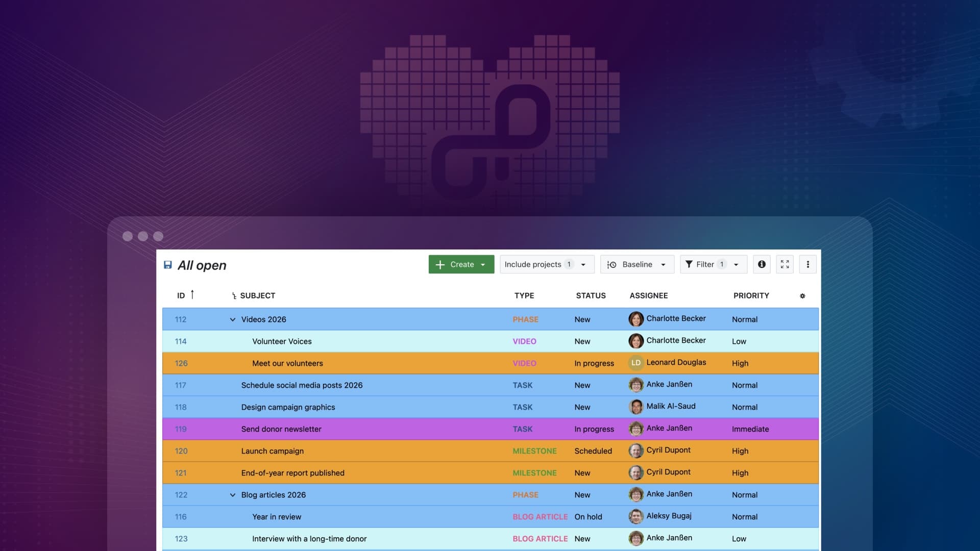Click the Baseline clock icon

point(612,264)
